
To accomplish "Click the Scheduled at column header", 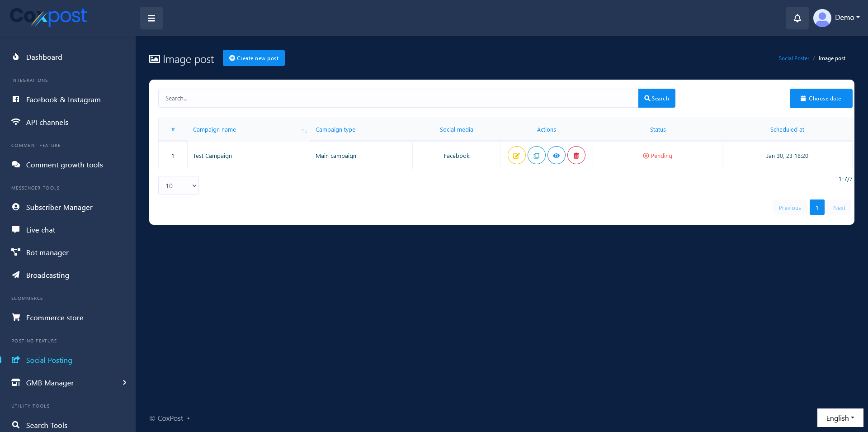I will [x=787, y=130].
